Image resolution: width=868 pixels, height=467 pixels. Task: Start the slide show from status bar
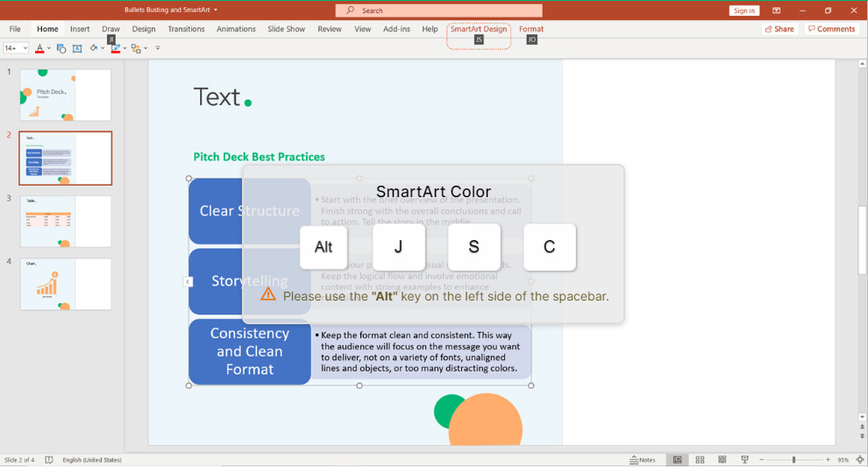click(x=744, y=460)
